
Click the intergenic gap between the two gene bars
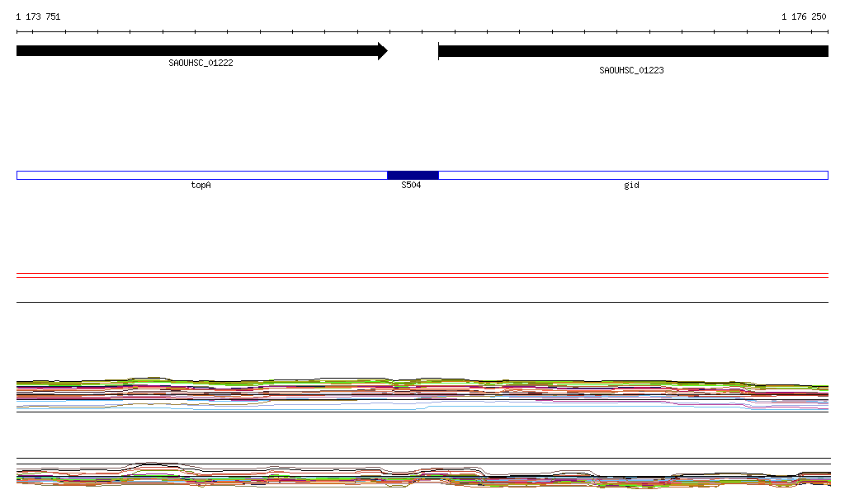click(x=413, y=51)
